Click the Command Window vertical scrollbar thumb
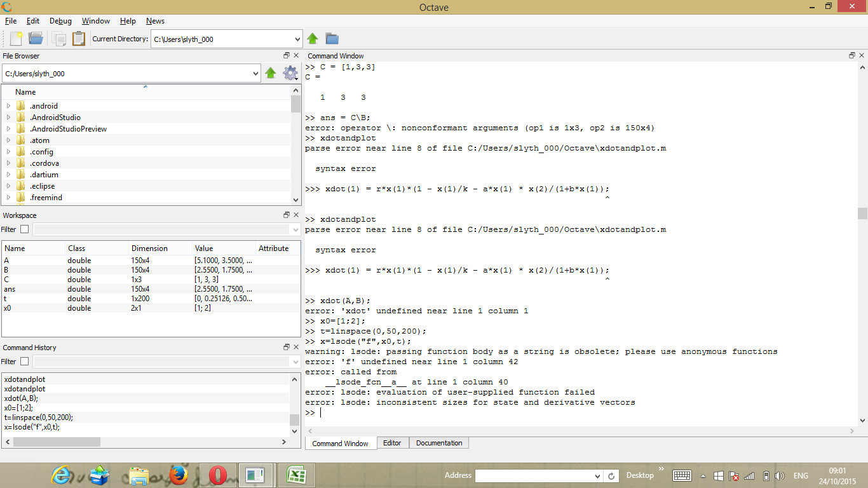This screenshot has width=868, height=488. (862, 213)
